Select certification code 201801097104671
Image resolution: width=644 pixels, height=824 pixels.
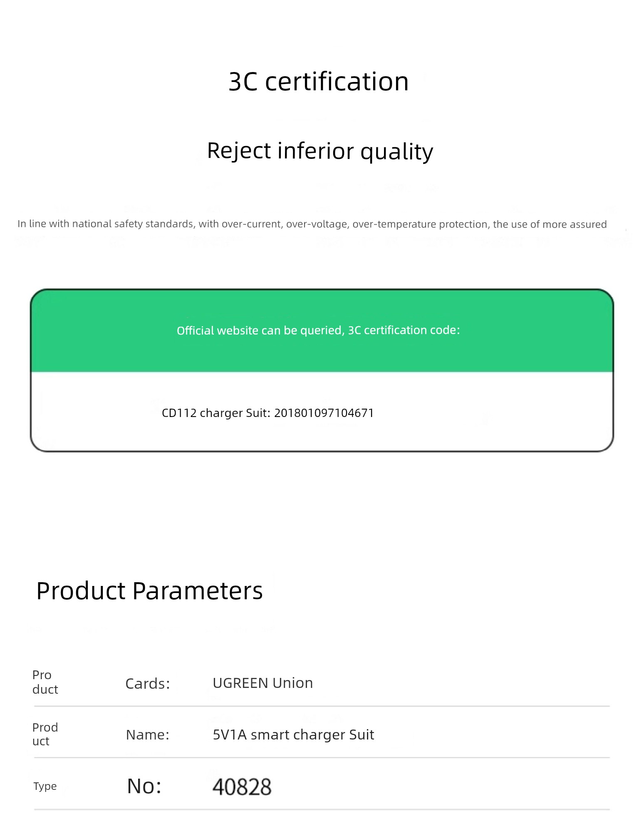(324, 413)
